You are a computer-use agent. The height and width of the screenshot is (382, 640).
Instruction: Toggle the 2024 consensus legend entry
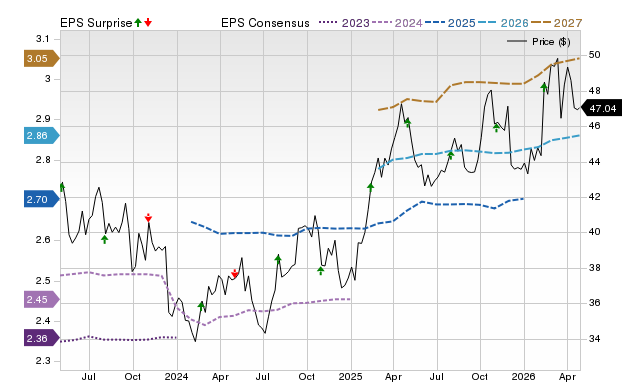397,23
